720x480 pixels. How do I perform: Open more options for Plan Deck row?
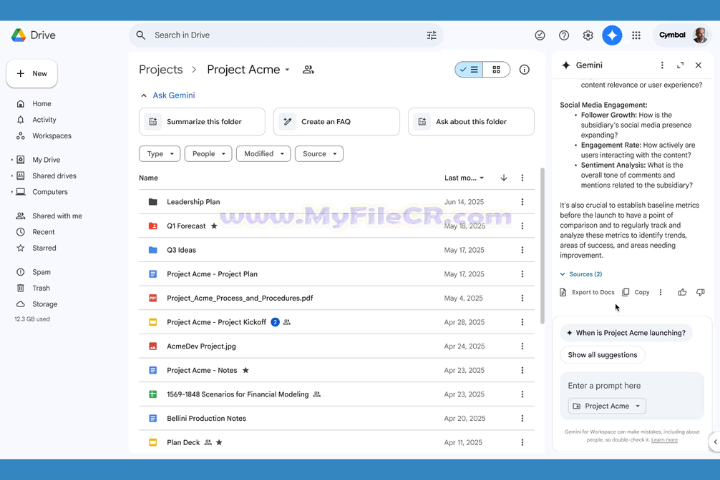tap(522, 442)
